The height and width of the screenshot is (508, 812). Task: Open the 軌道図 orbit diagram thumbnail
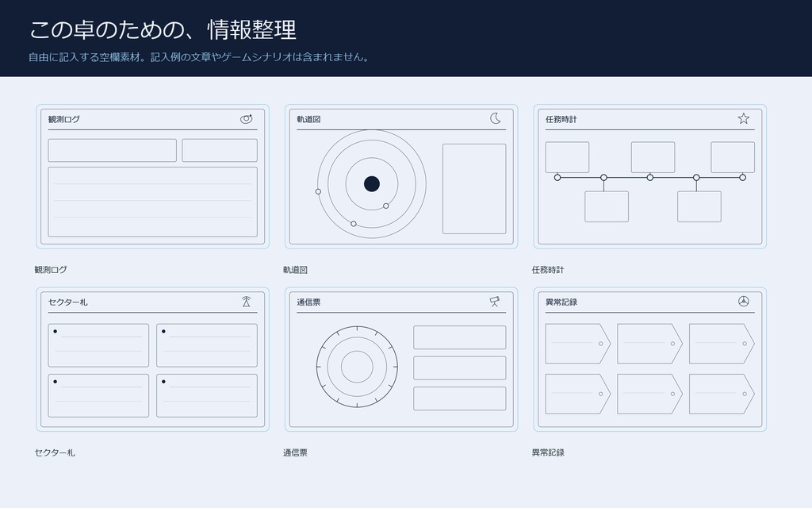coord(401,177)
